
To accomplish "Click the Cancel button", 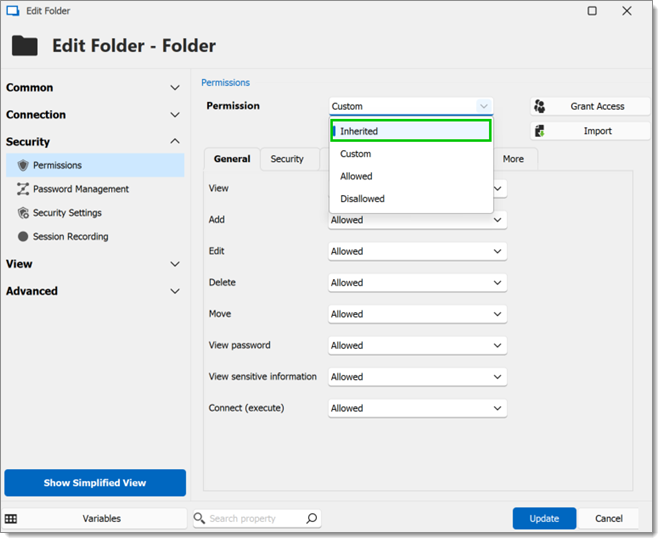I will click(x=608, y=519).
